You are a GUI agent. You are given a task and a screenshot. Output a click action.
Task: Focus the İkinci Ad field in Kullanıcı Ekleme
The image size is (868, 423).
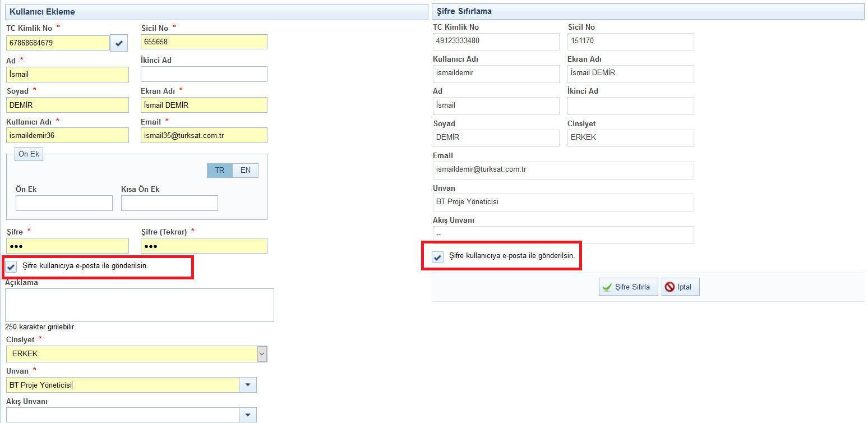click(x=204, y=74)
